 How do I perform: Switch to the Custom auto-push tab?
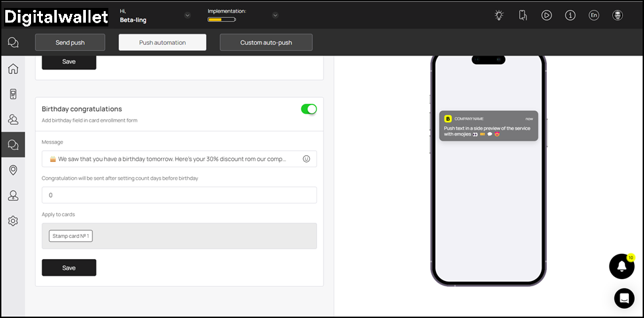tap(266, 42)
